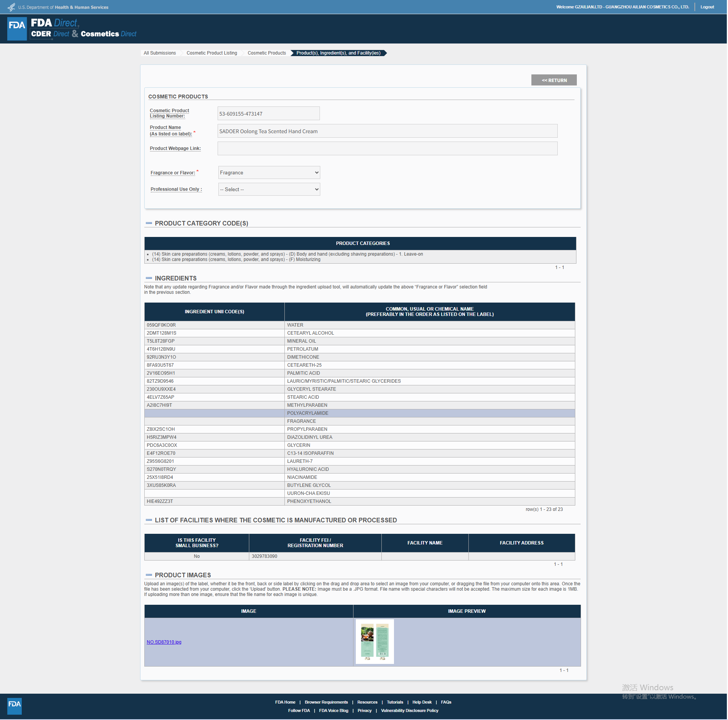Collapse the Product Category Code(s) section
Screen dimensions: 728x720
click(x=149, y=223)
